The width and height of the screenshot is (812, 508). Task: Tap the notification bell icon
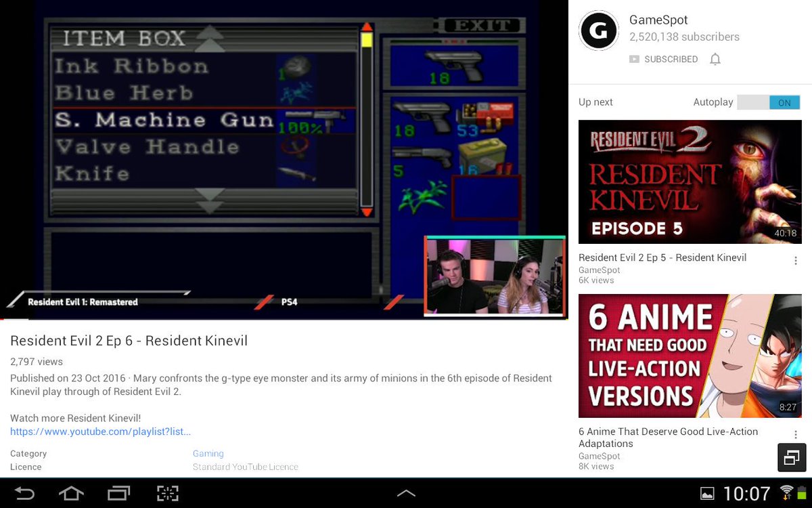point(715,59)
